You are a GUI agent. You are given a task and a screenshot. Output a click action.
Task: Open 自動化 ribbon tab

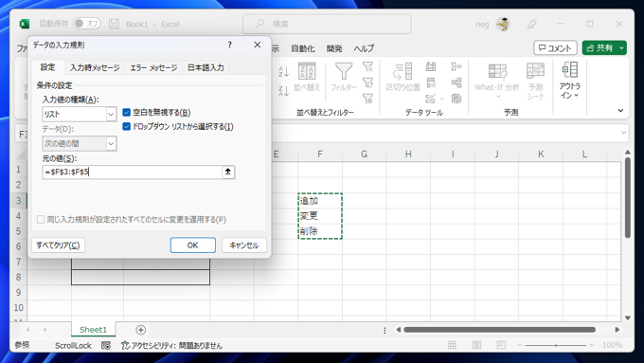pyautogui.click(x=303, y=48)
